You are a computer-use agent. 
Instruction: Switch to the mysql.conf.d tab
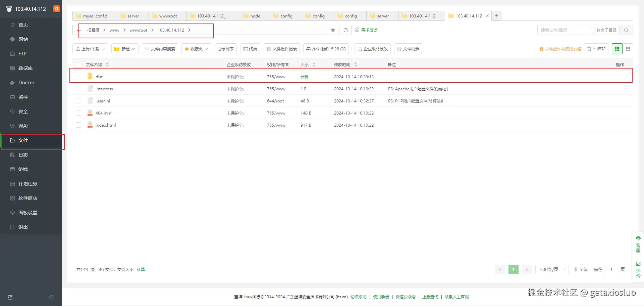pyautogui.click(x=95, y=16)
